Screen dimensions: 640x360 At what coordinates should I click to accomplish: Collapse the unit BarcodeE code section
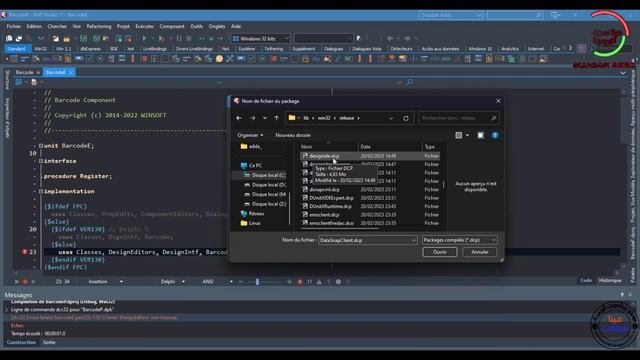click(x=41, y=146)
